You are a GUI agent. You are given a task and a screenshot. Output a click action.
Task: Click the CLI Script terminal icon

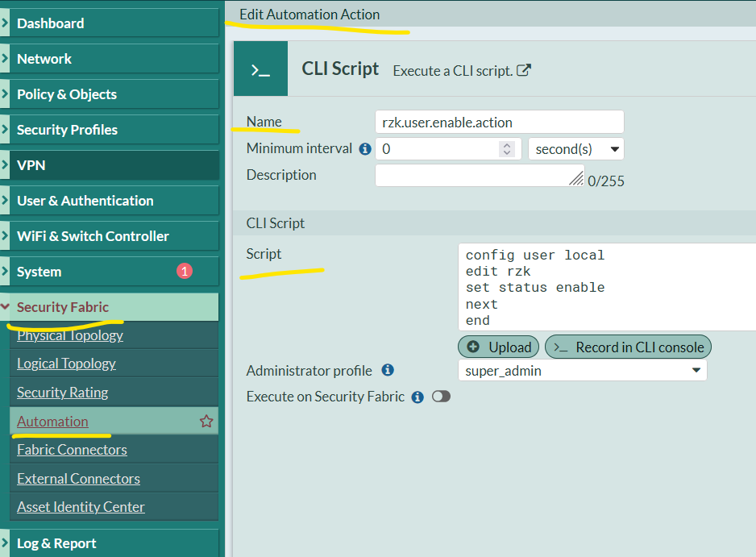260,69
